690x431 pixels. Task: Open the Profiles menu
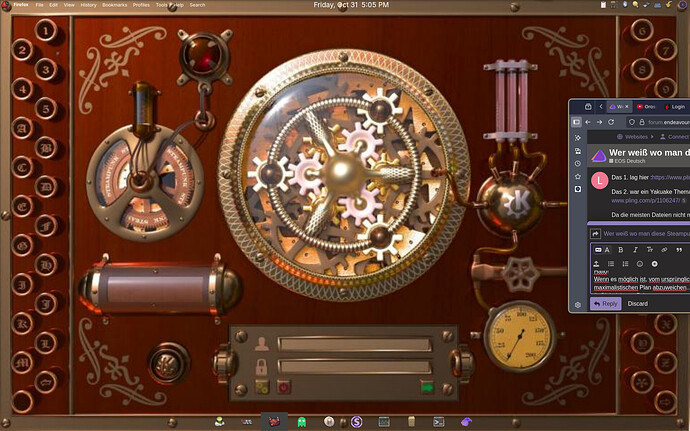[x=141, y=5]
